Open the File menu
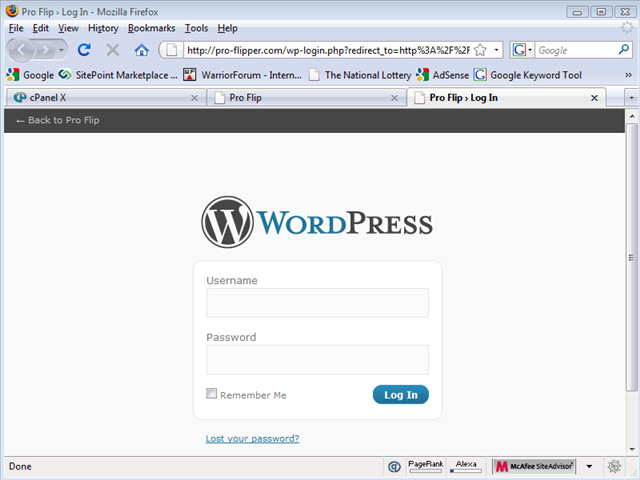The width and height of the screenshot is (640, 480). pyautogui.click(x=16, y=28)
